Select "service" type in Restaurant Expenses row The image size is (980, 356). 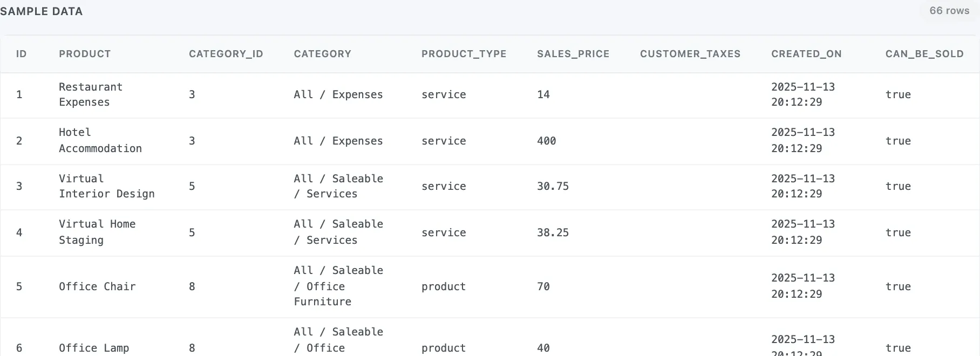444,94
